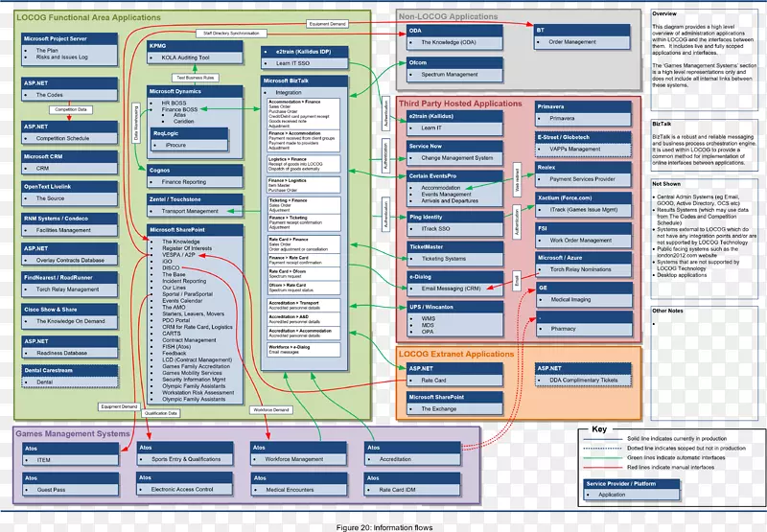
Task: Click the 'Risks and Issues Log' entry
Action: click(x=62, y=58)
